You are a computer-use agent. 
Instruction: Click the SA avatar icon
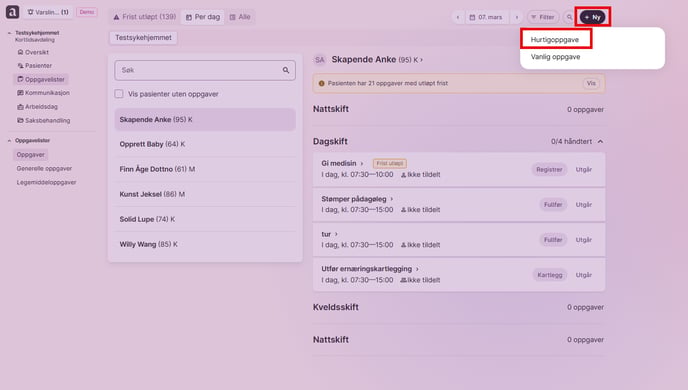point(320,60)
